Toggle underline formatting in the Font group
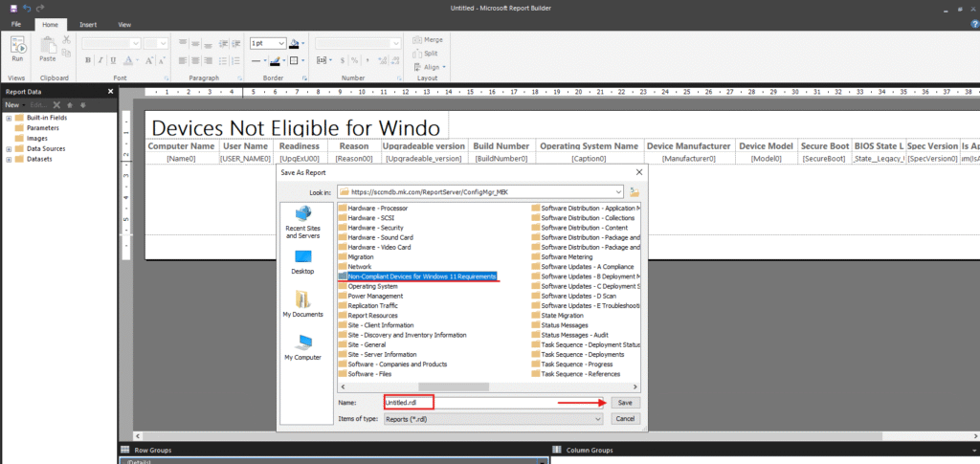The width and height of the screenshot is (980, 464). pyautogui.click(x=114, y=60)
